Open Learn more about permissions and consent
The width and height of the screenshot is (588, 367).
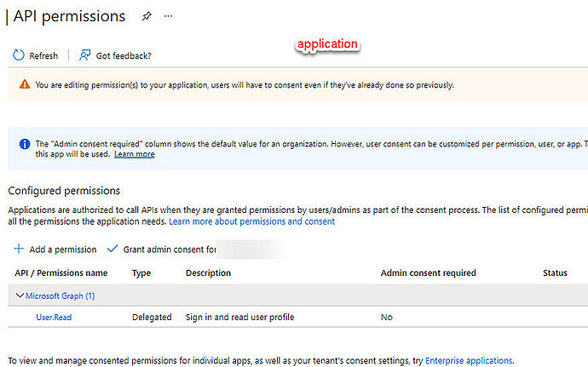click(x=251, y=221)
